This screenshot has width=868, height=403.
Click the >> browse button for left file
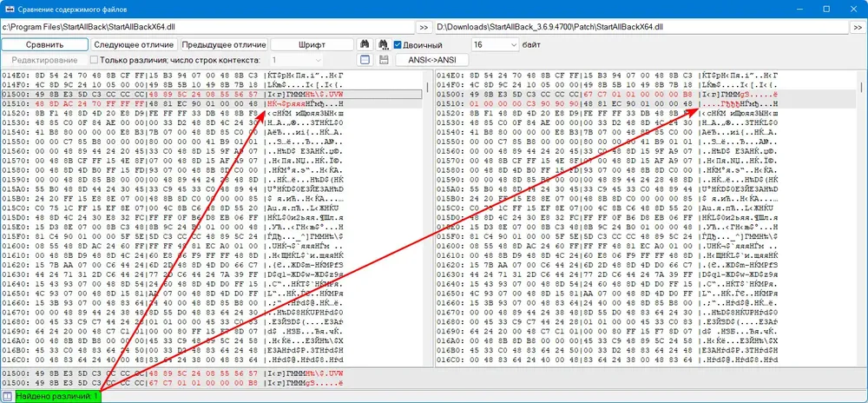click(424, 27)
